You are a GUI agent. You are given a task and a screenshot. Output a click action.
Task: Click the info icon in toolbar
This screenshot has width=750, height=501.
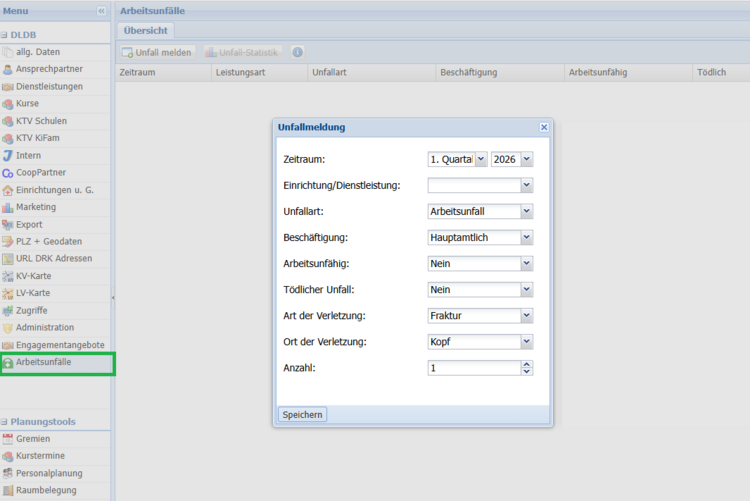(297, 52)
